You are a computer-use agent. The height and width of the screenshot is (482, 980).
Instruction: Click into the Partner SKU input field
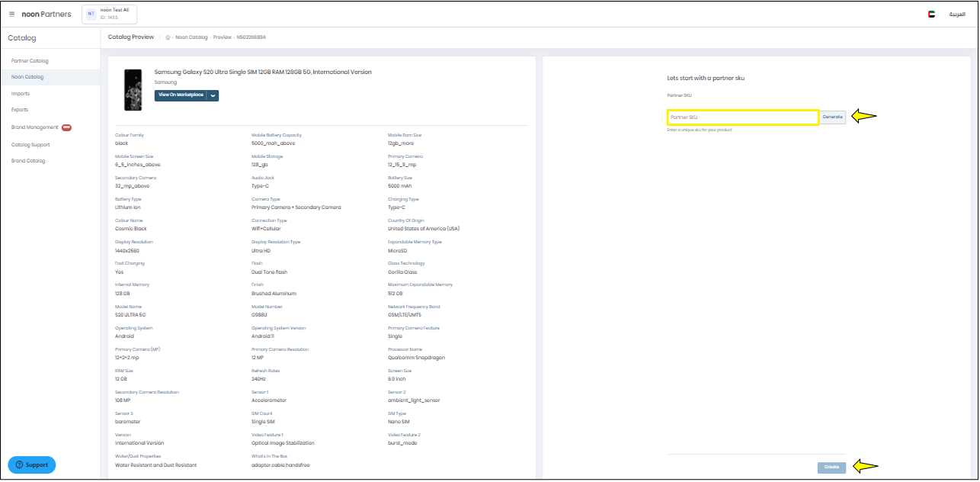pos(743,117)
